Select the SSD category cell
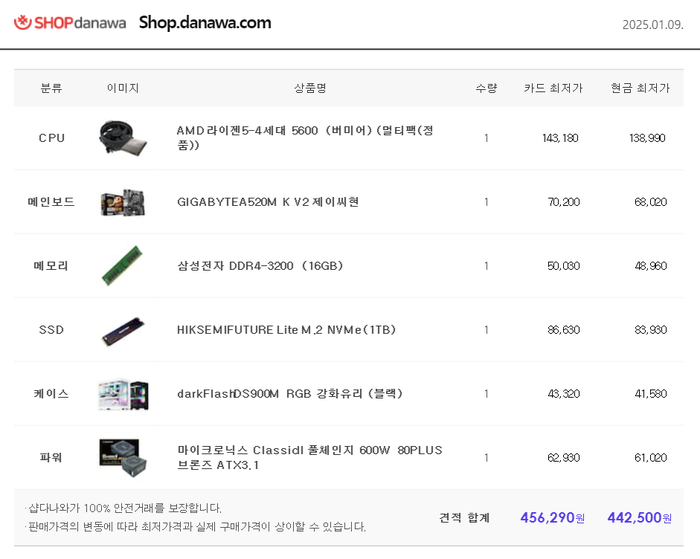Image resolution: width=700 pixels, height=559 pixels. click(x=51, y=330)
